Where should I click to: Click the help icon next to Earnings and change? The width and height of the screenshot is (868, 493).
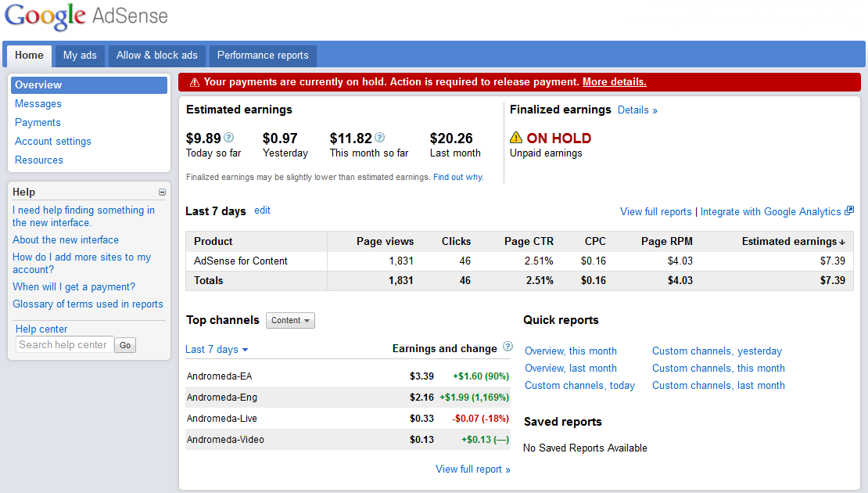508,347
